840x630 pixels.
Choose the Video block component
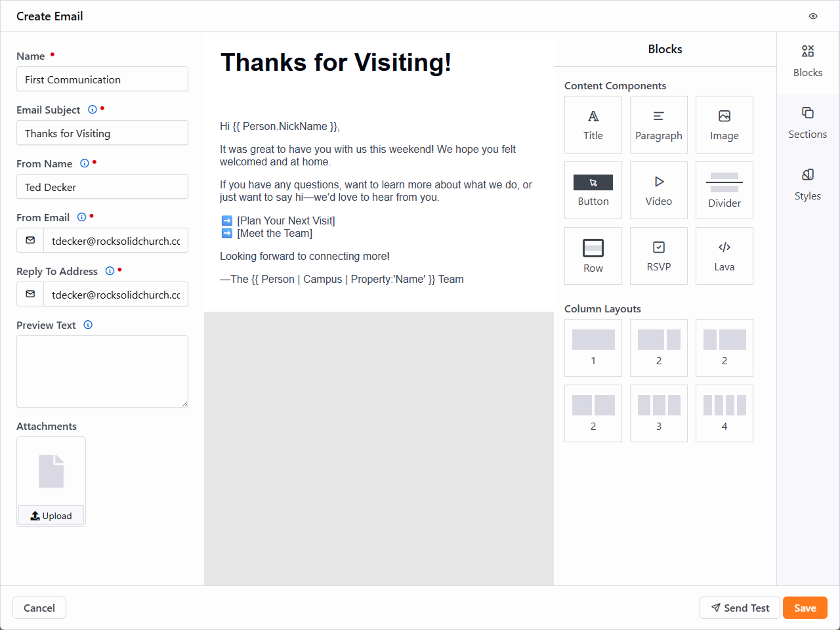point(658,190)
